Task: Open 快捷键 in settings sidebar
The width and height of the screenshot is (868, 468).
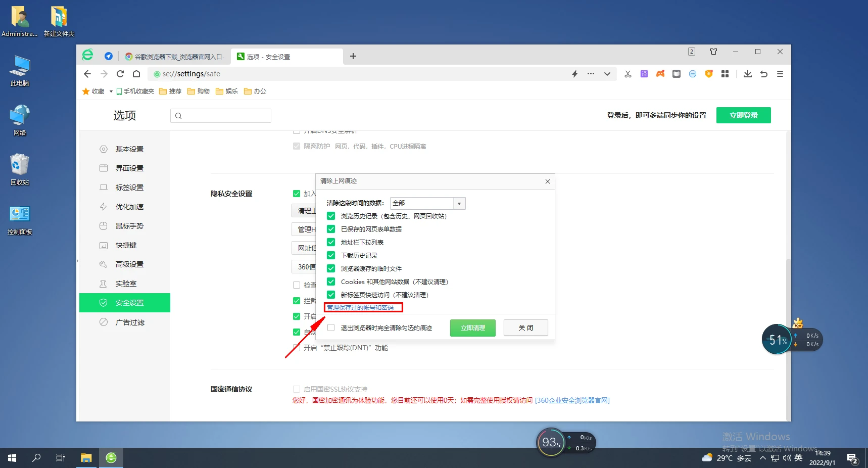Action: click(125, 245)
